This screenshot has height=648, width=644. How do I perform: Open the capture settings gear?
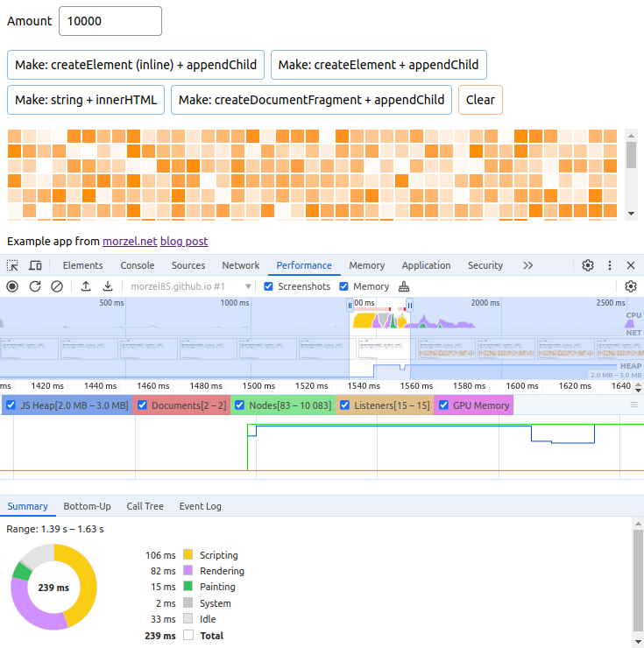(x=630, y=286)
